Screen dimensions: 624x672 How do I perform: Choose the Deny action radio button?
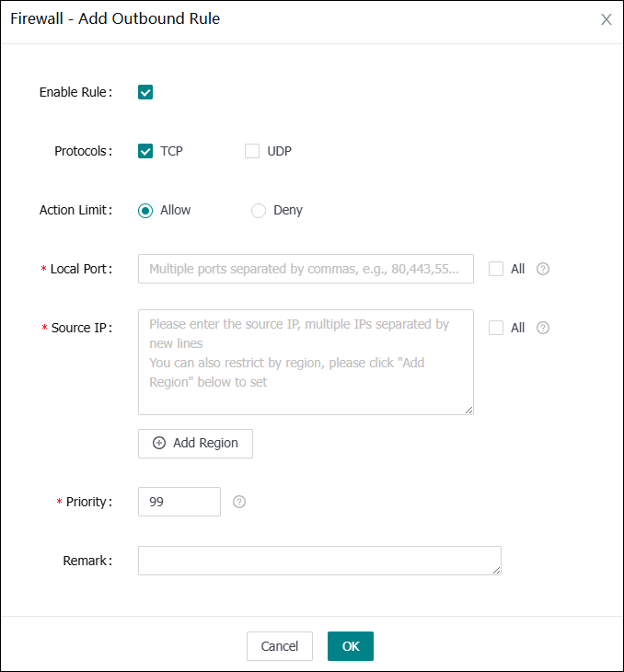tap(259, 210)
